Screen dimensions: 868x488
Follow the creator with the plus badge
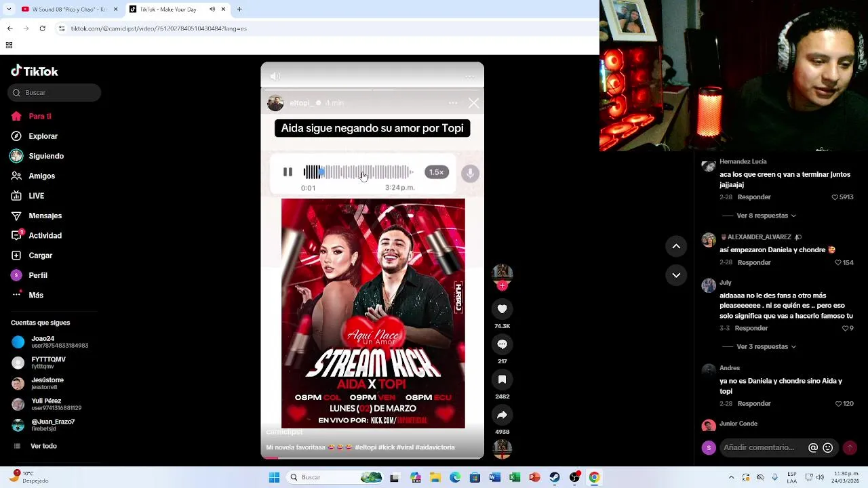tap(502, 286)
